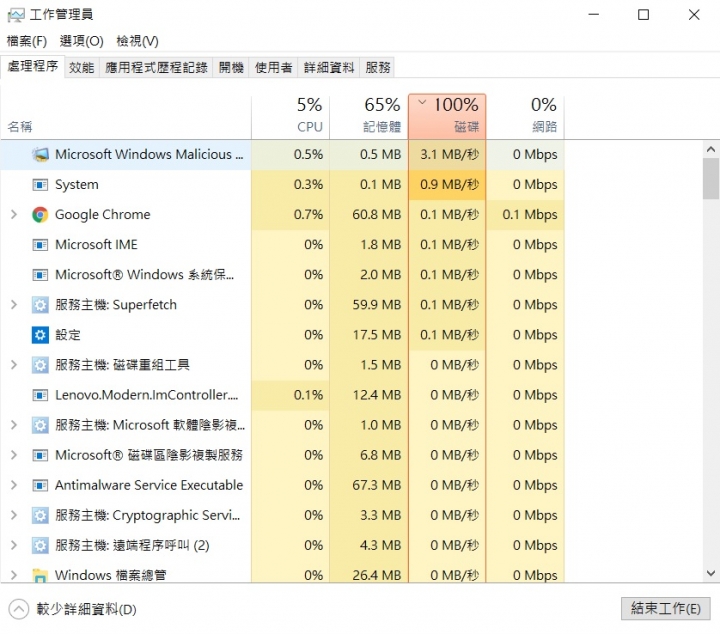Expand 服務主機: Cryptographic Servi row

(x=14, y=515)
